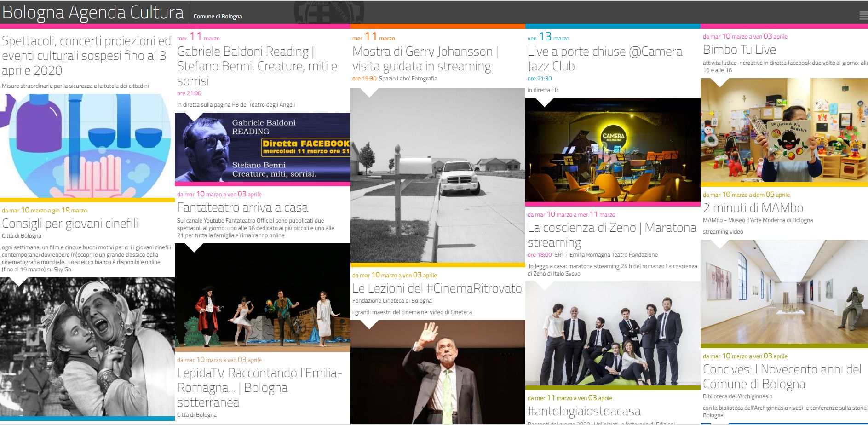The width and height of the screenshot is (868, 425).
Task: Click the 'ven 13 marzo' date label
Action: [548, 37]
